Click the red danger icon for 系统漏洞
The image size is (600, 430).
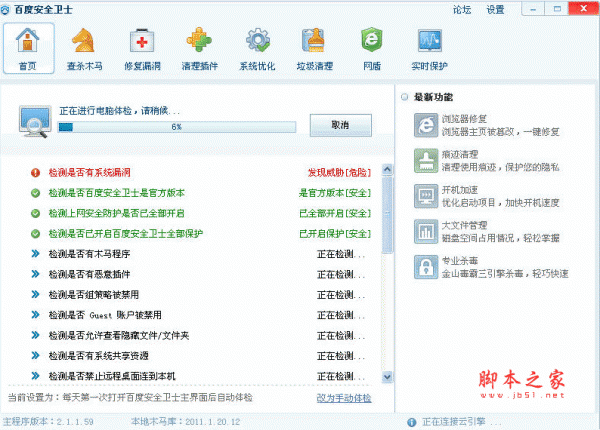coord(36,173)
